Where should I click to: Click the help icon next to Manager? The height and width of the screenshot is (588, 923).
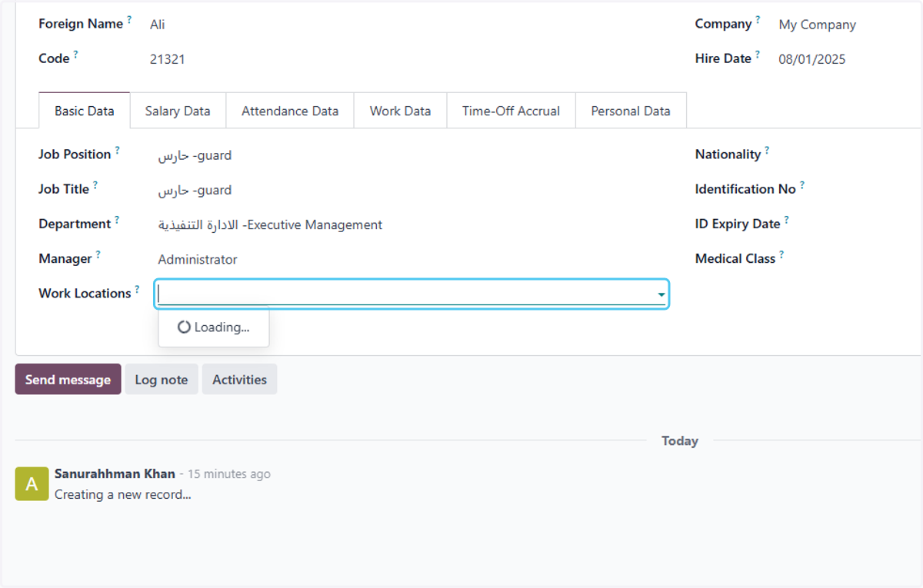click(x=98, y=254)
